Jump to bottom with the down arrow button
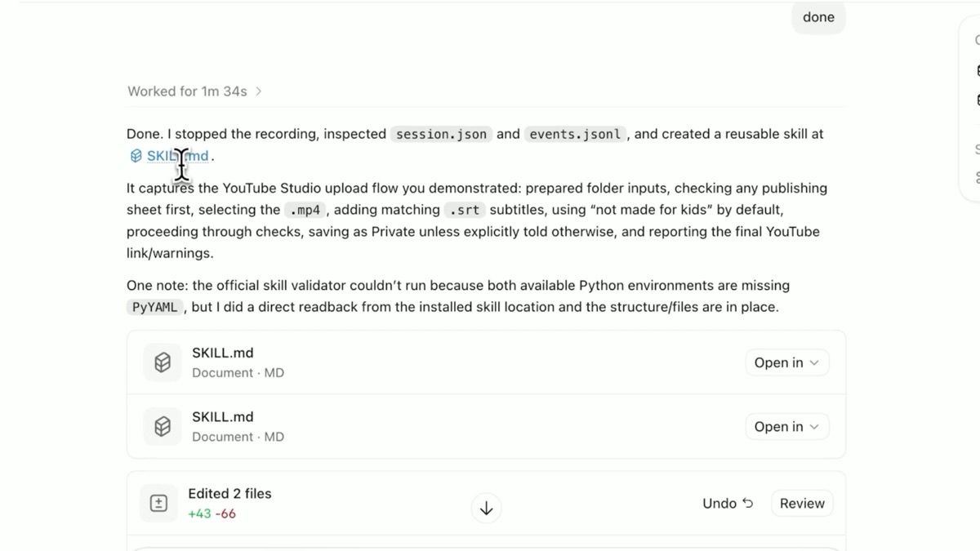Viewport: 980px width, 551px height. coord(487,509)
